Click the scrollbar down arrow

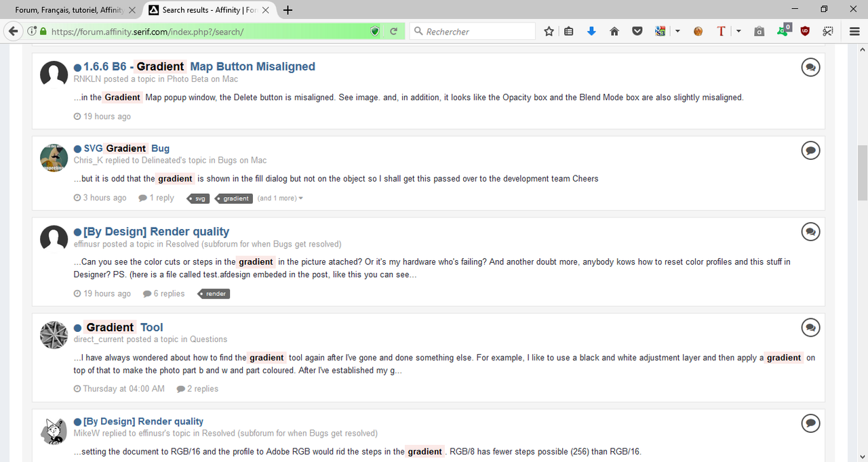863,455
